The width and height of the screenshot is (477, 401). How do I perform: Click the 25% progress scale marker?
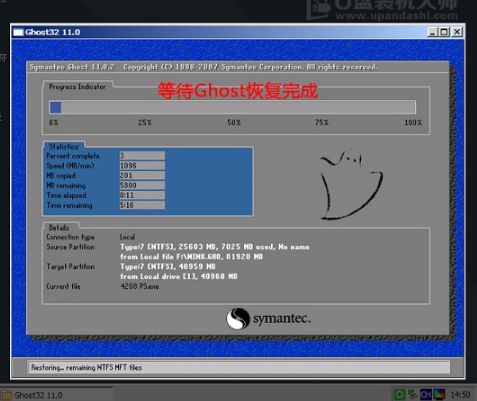coord(145,122)
